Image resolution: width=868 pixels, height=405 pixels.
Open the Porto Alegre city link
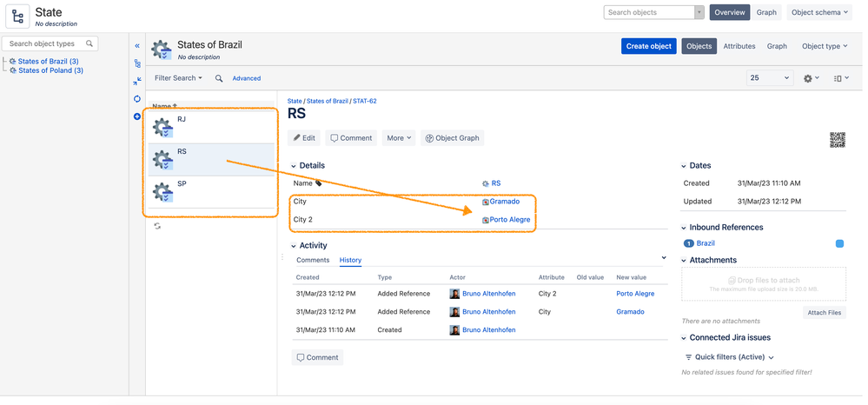coord(509,220)
